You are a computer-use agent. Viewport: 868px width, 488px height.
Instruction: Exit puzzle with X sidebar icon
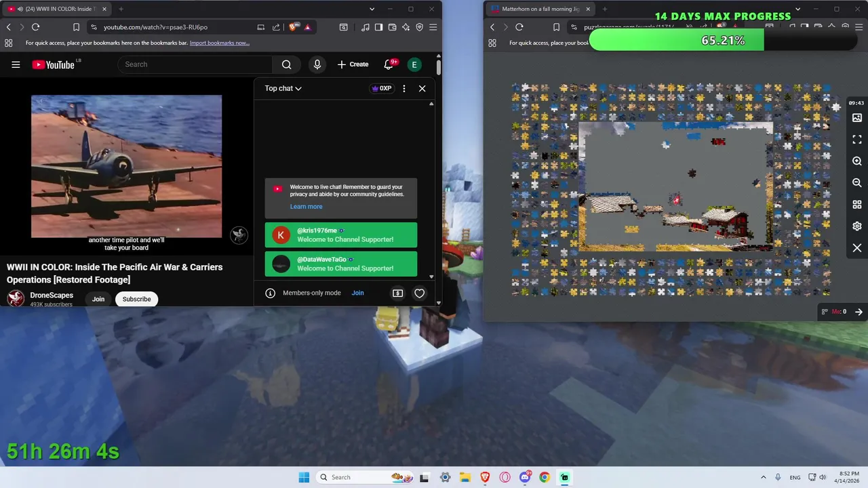click(857, 248)
